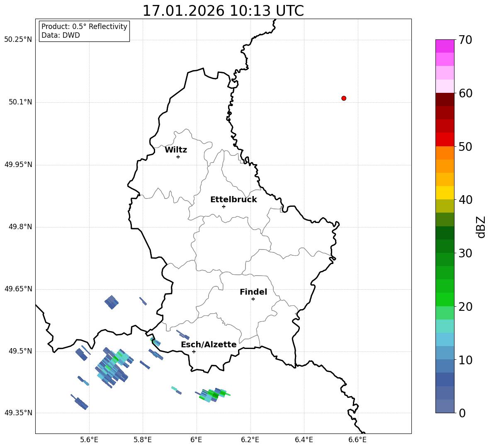The height and width of the screenshot is (448, 491).
Task: Click the 6.2°E longitude label
Action: tap(250, 440)
